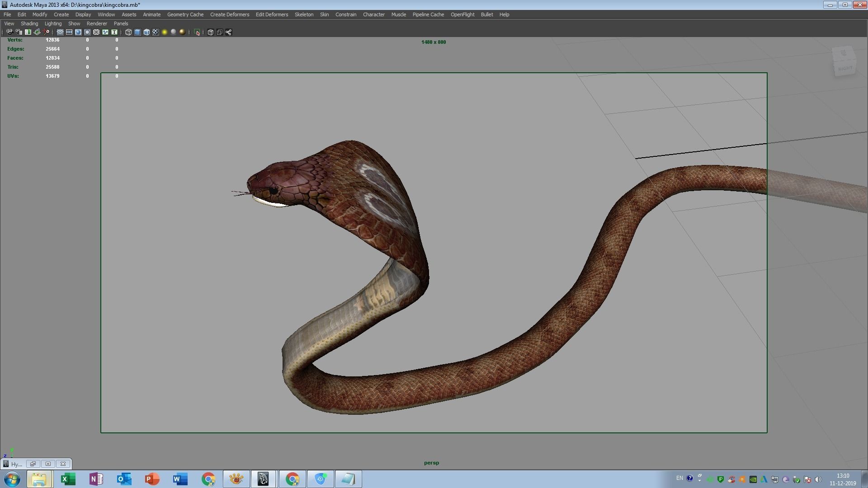Image resolution: width=868 pixels, height=488 pixels.
Task: Toggle the grid display icon
Action: [59, 32]
